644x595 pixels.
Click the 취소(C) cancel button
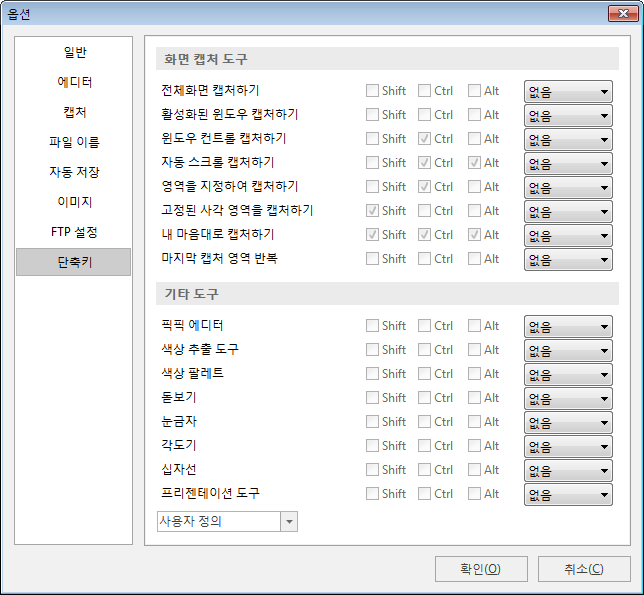point(584,569)
